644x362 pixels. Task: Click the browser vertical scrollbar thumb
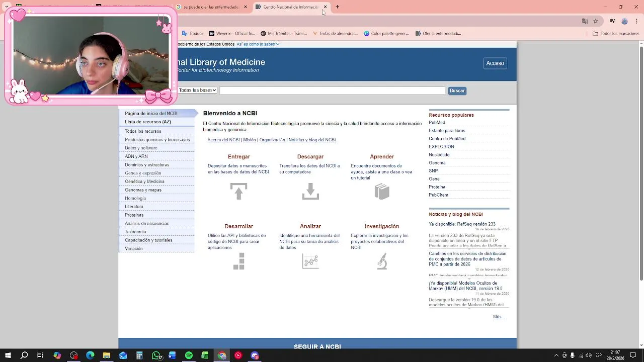click(641, 162)
